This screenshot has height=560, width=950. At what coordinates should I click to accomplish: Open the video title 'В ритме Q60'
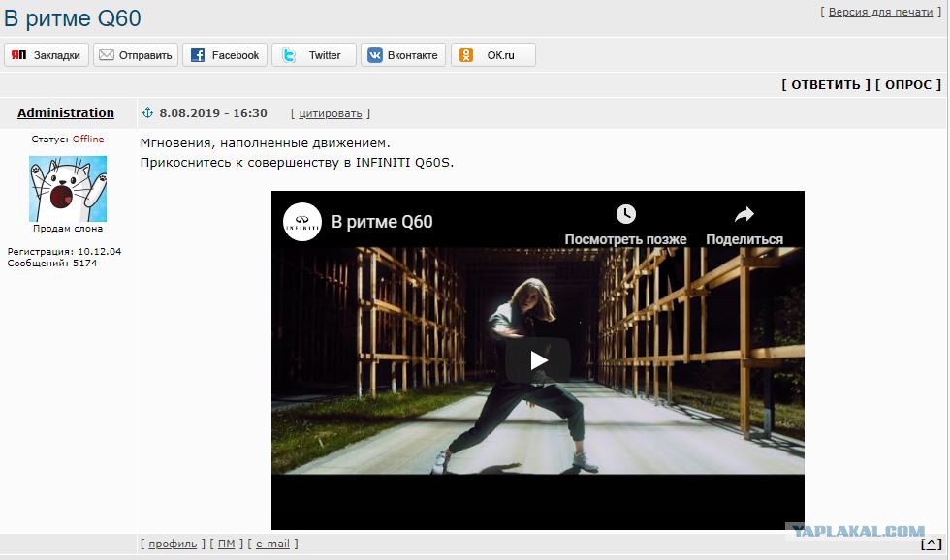[x=382, y=222]
